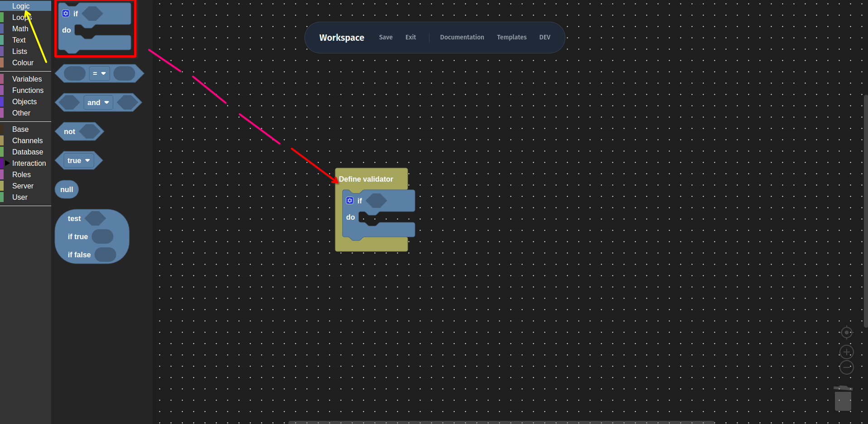Click the 'test' input slot on ternary block
Screen dimensions: 868x424
tap(95, 218)
